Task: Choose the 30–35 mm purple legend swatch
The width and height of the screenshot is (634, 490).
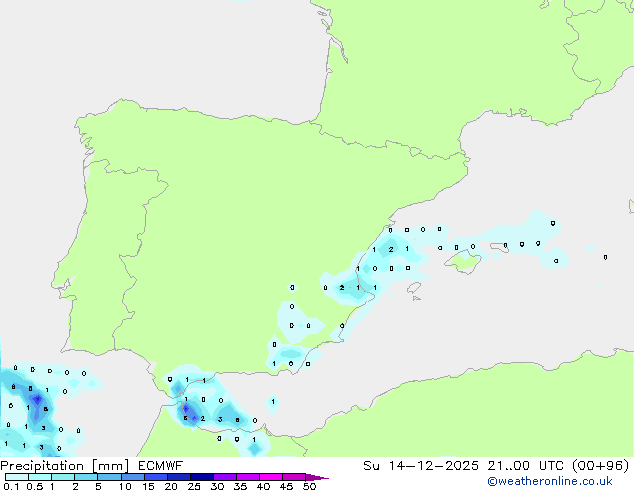Action: 225,477
